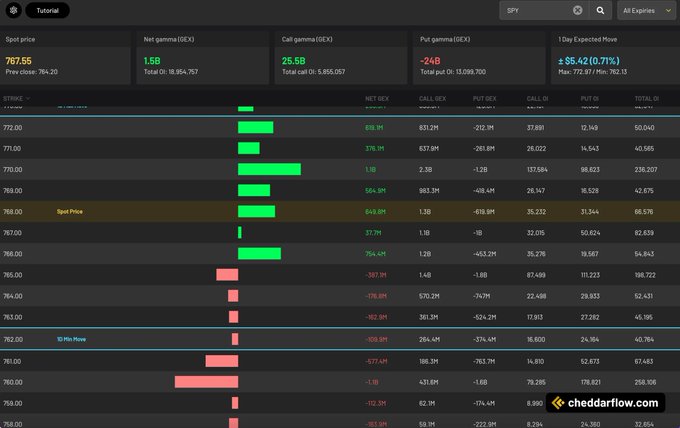The height and width of the screenshot is (428, 680).
Task: Click the small green bar at 767.00
Action: (240, 232)
